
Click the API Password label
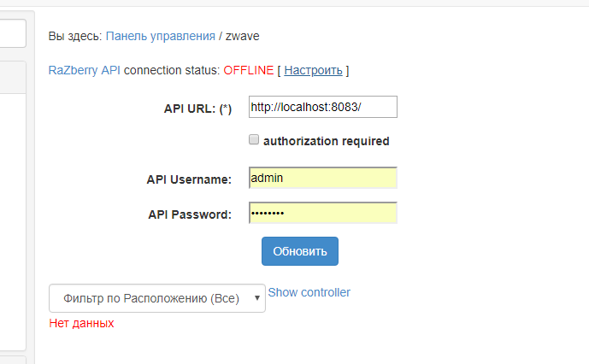click(x=190, y=214)
